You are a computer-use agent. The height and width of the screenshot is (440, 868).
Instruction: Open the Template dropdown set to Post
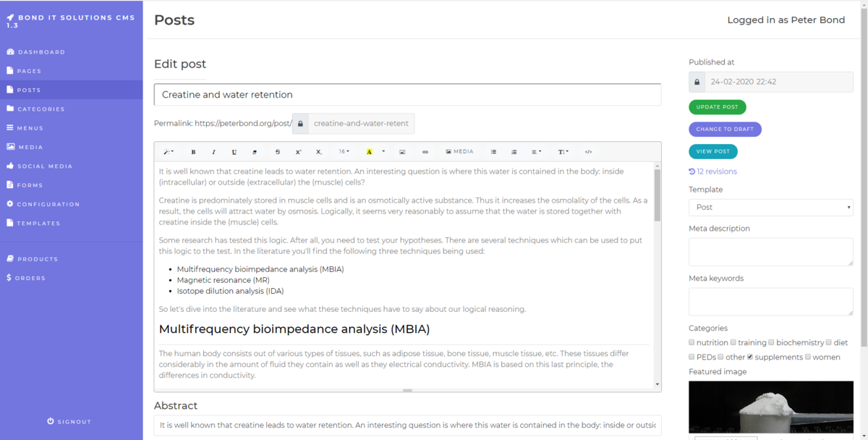(x=770, y=207)
